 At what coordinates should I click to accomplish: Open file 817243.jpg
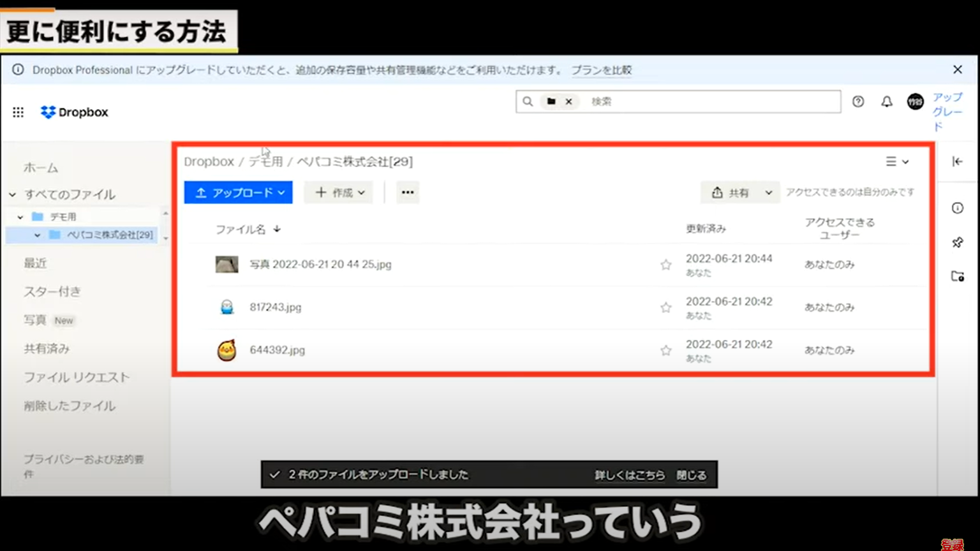[x=275, y=307]
